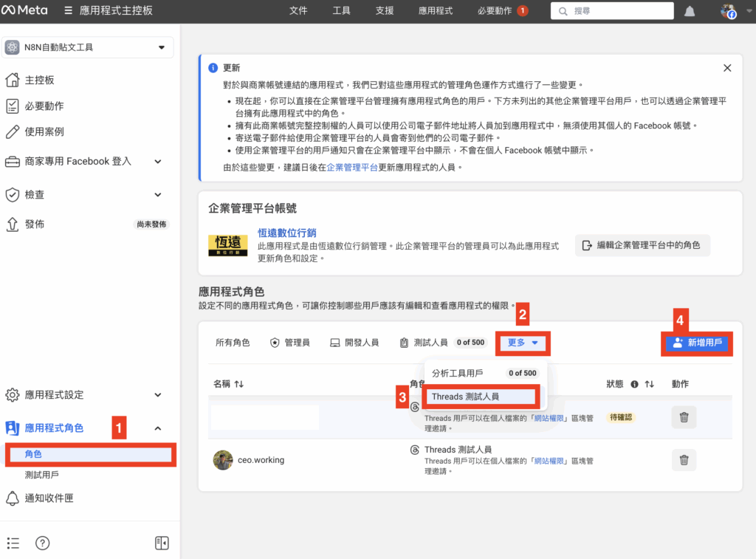Click the roles icon next to 應用程式角色
The image size is (756, 559).
pos(12,428)
